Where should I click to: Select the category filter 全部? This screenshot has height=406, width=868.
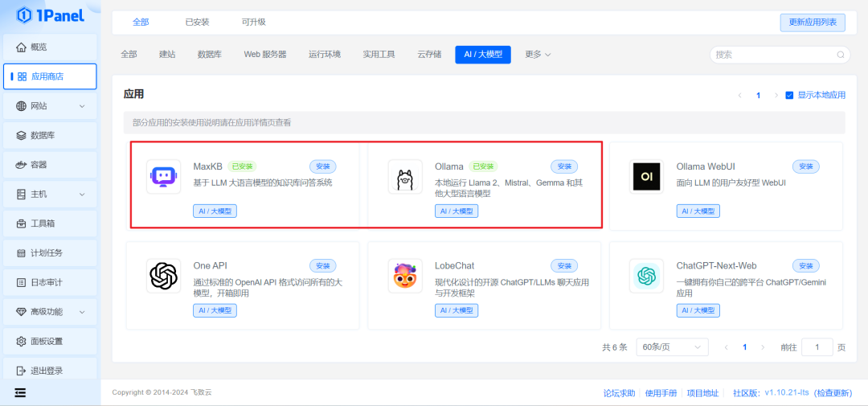(129, 55)
